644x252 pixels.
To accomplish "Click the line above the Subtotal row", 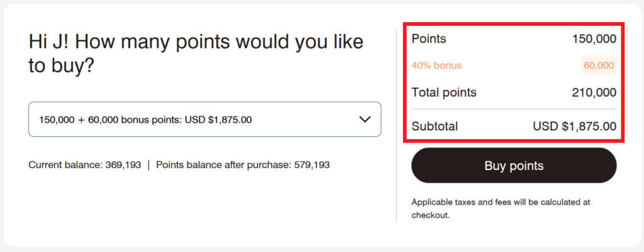I will pos(514,110).
